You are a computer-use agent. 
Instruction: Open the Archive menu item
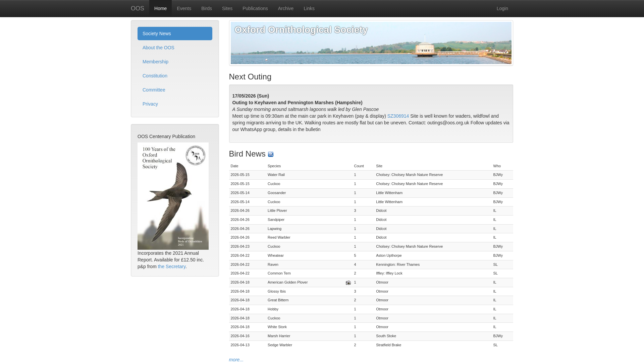(x=286, y=8)
